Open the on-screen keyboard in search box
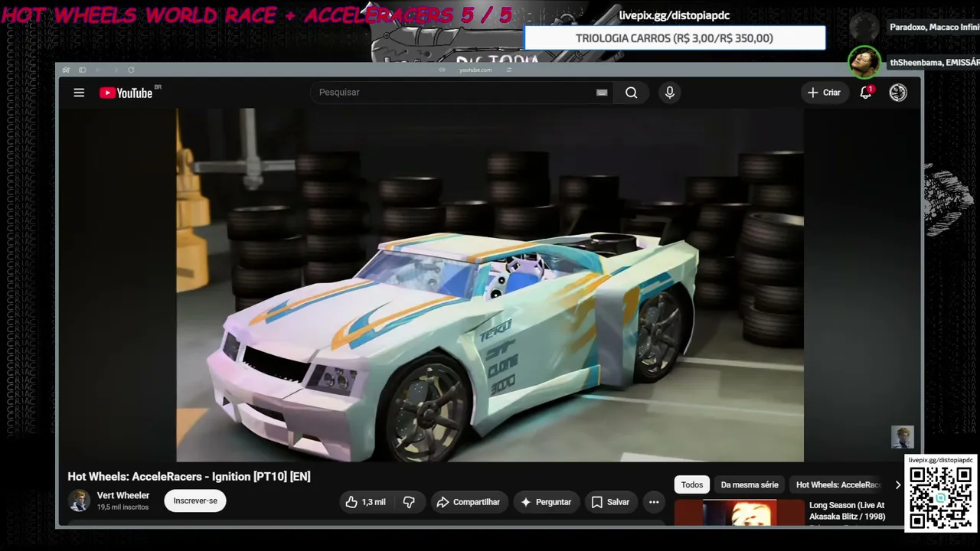The width and height of the screenshot is (980, 551). (x=602, y=93)
